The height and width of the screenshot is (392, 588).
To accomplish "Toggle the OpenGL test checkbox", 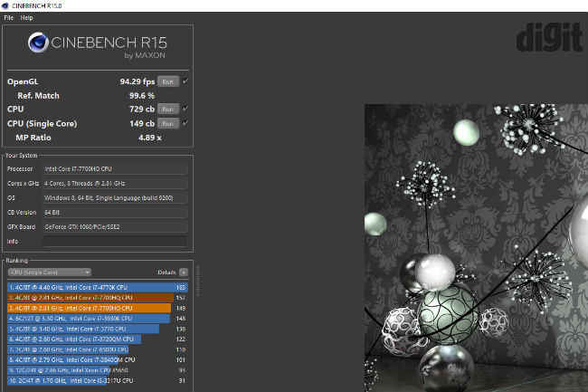I will click(x=185, y=81).
